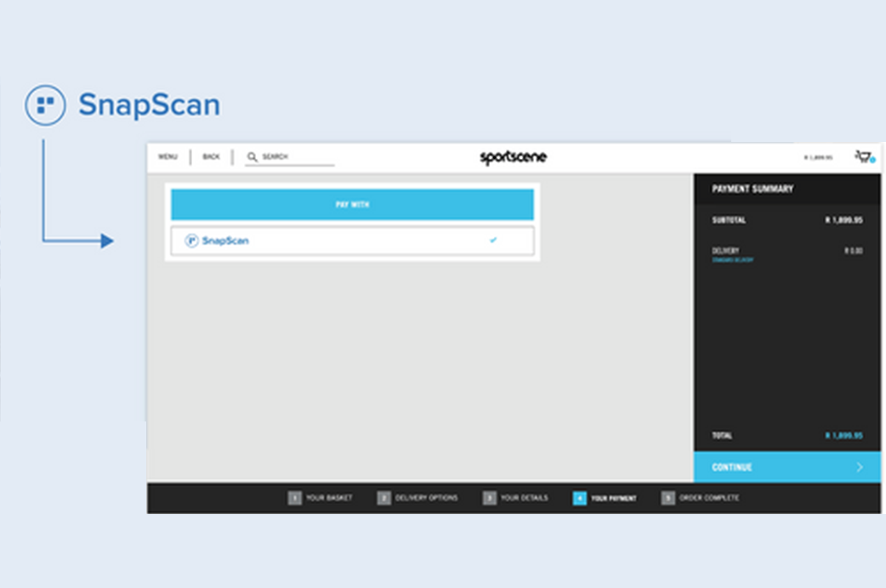Click the PAY WITH banner
The width and height of the screenshot is (886, 588).
[352, 205]
